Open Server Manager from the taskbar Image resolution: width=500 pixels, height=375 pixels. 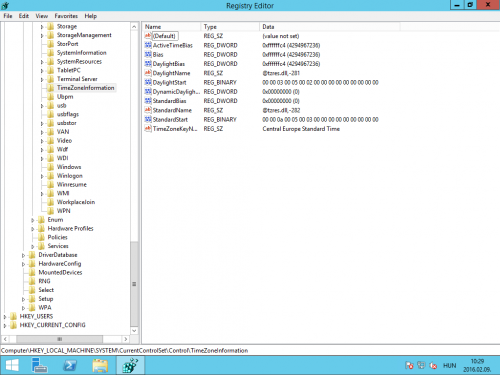click(40, 365)
